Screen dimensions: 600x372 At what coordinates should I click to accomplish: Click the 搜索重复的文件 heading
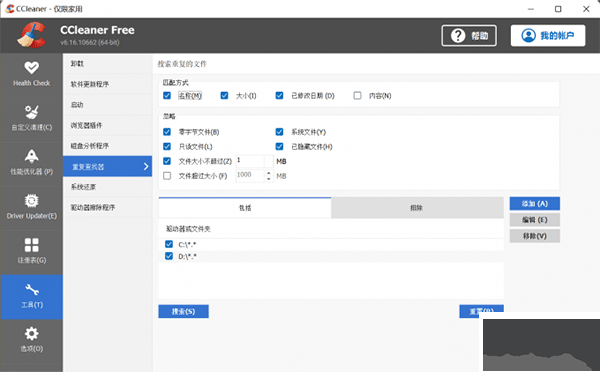click(x=182, y=64)
